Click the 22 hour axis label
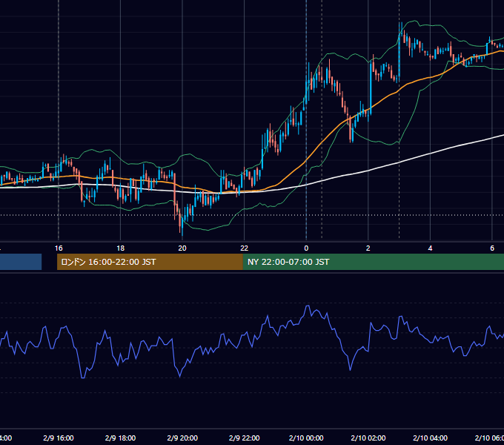504x445 pixels. pos(245,248)
